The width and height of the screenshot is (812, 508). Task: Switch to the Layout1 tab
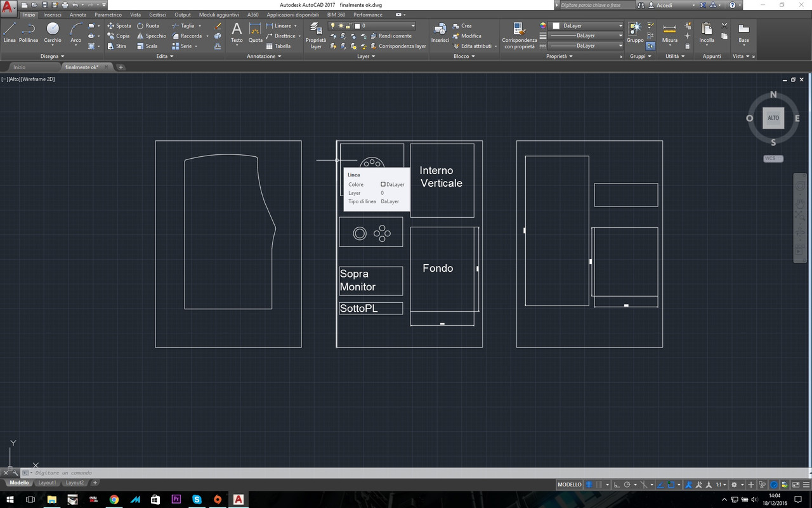(x=47, y=482)
